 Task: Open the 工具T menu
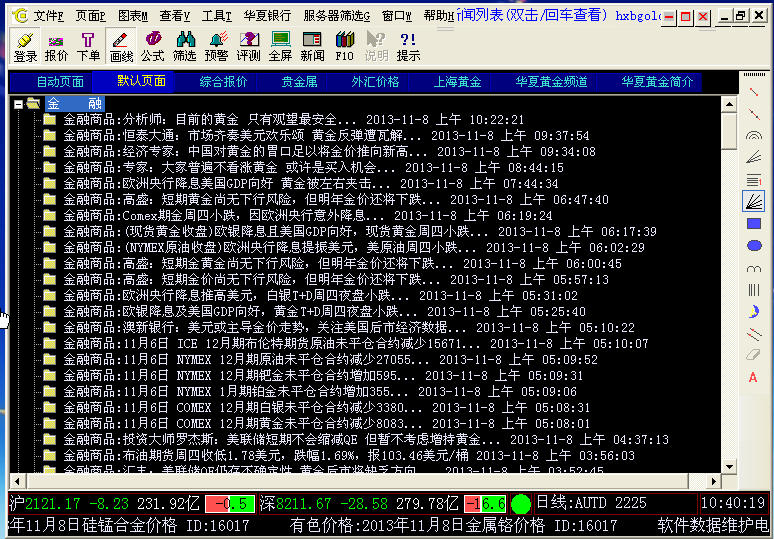216,16
